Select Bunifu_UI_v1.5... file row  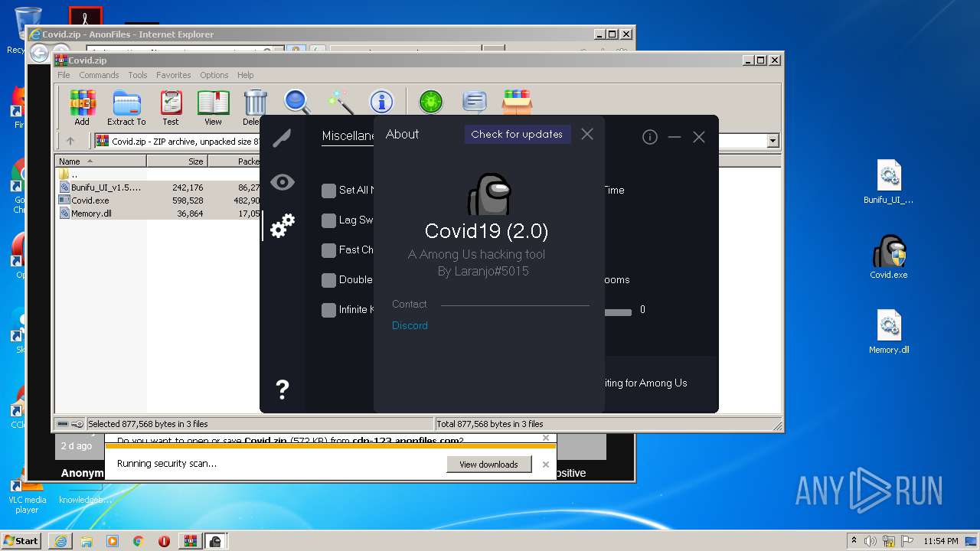click(x=158, y=187)
